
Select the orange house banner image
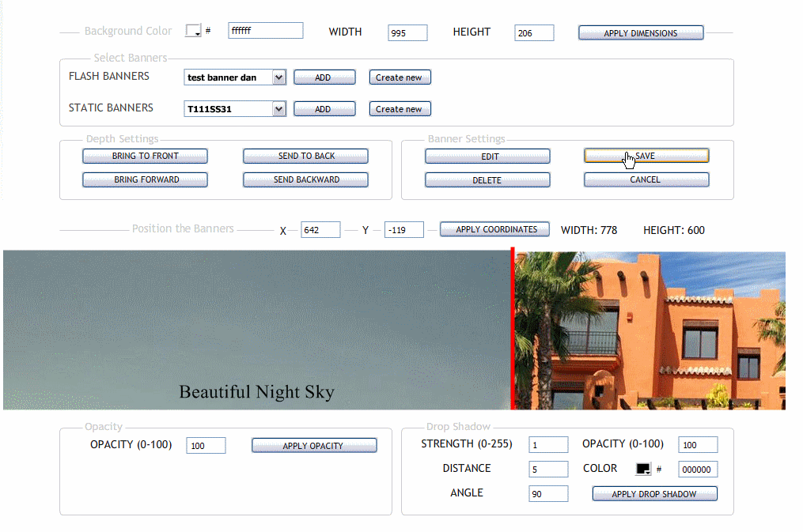650,330
